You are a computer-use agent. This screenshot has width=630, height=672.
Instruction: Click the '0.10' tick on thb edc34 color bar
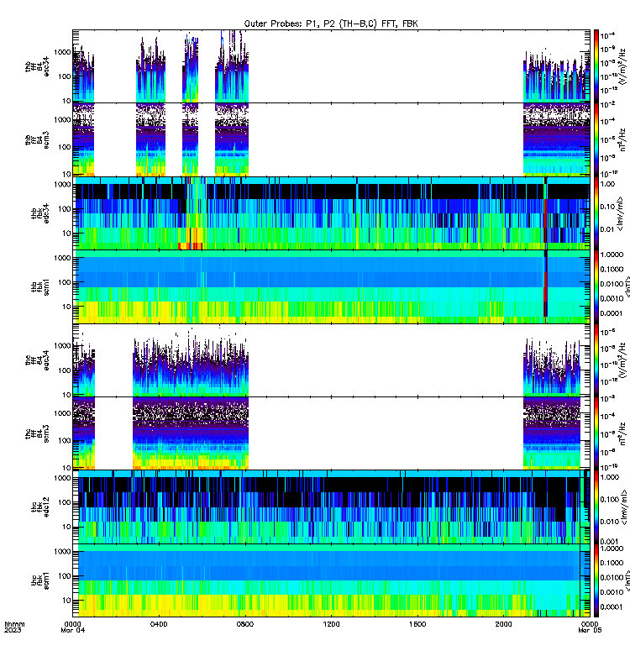tap(608, 207)
